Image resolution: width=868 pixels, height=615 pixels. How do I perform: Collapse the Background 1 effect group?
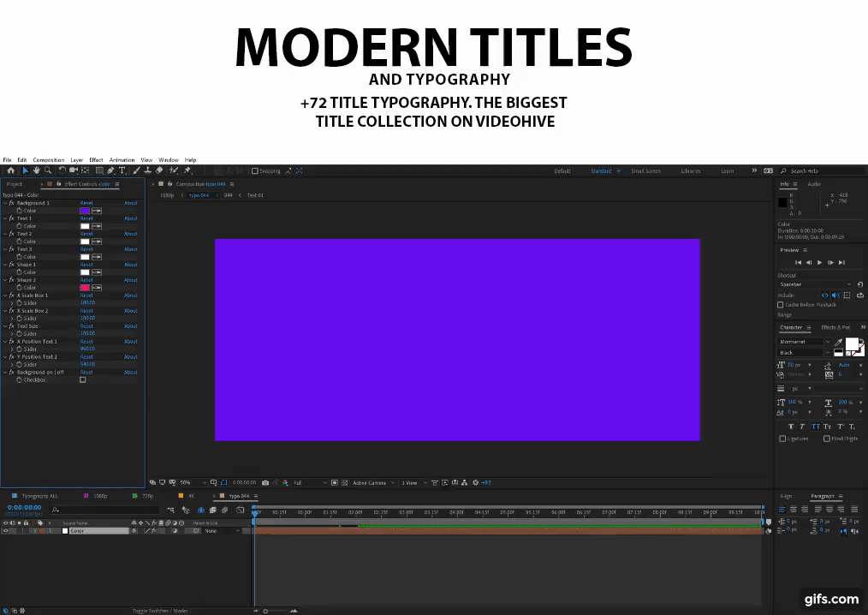click(5, 203)
